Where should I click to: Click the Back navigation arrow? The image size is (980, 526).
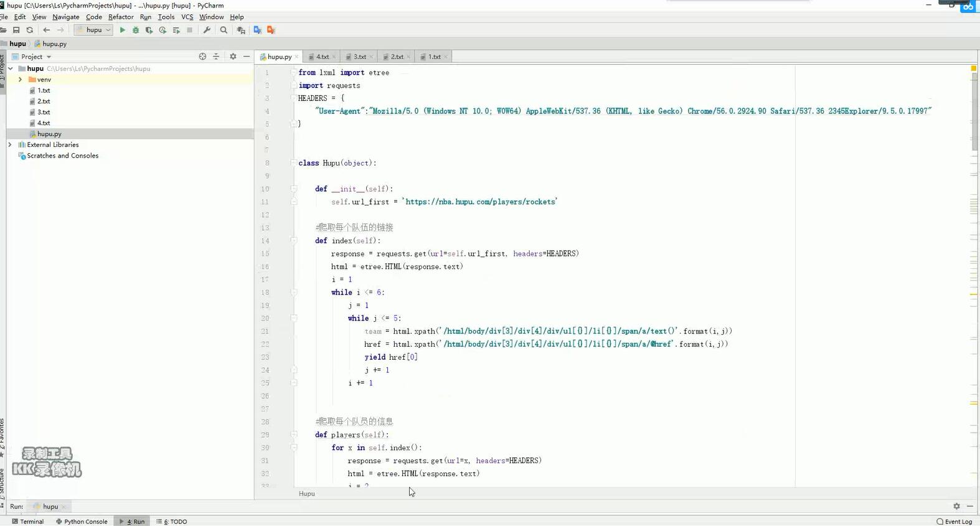47,30
